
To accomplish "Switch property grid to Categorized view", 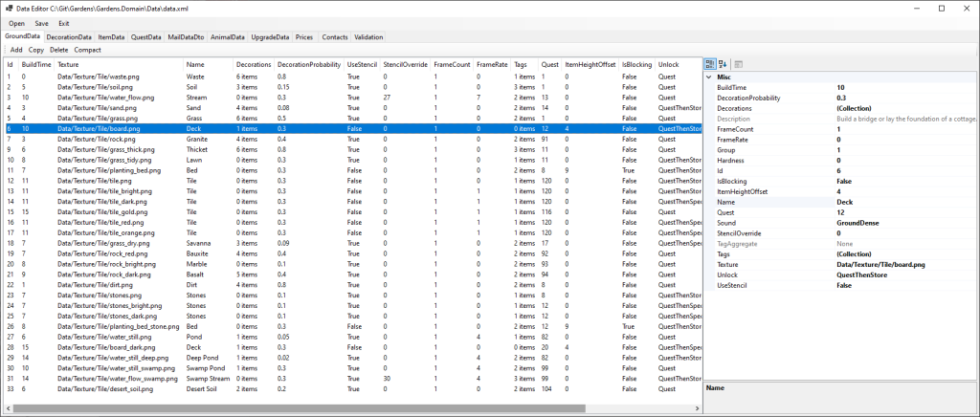I will pos(709,64).
